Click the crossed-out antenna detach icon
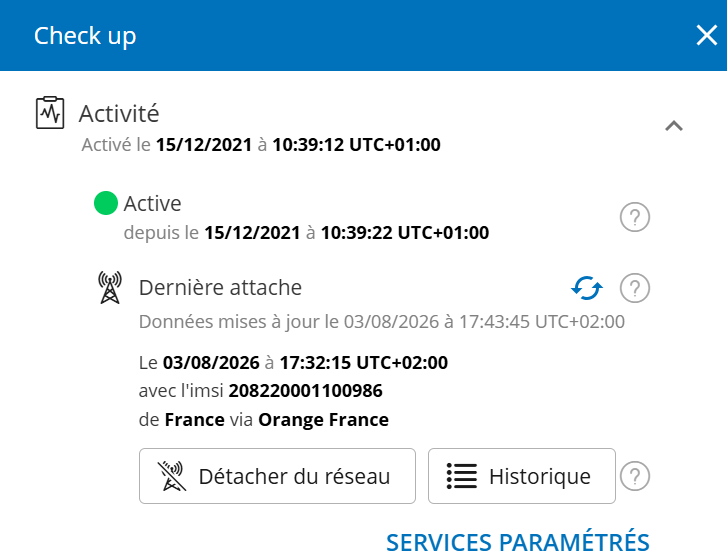The height and width of the screenshot is (560, 727). [x=172, y=476]
